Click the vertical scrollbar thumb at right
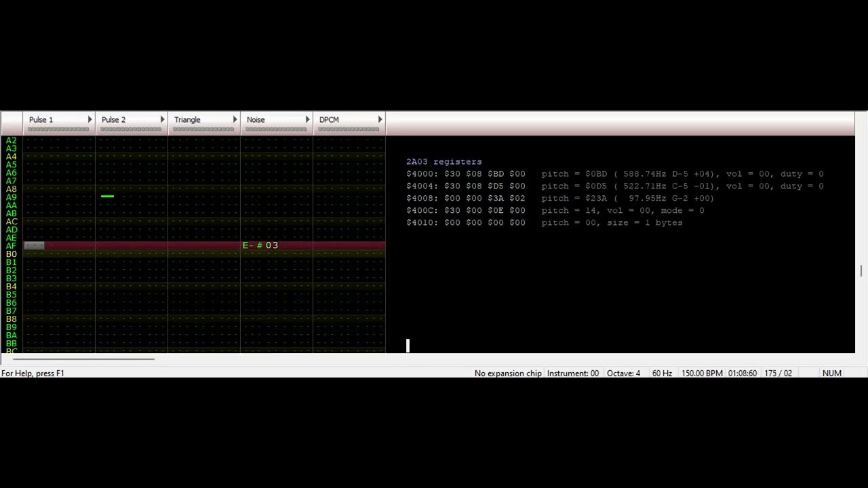This screenshot has height=488, width=868. point(861,271)
